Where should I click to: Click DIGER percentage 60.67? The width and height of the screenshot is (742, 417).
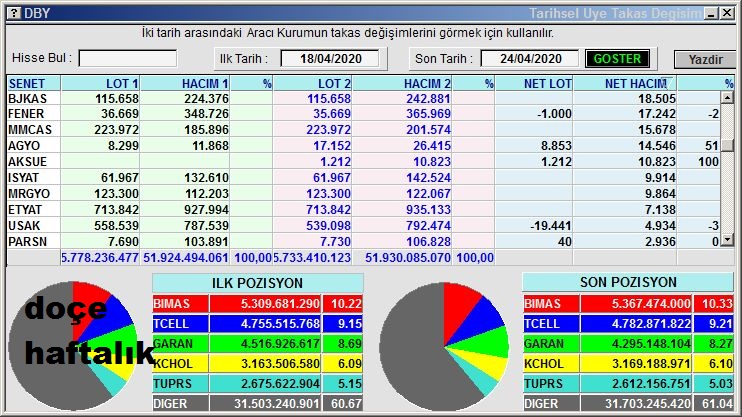click(346, 404)
